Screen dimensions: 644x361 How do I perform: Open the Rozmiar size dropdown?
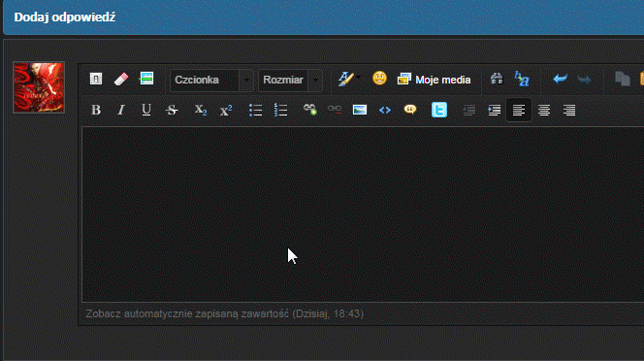[x=290, y=81]
